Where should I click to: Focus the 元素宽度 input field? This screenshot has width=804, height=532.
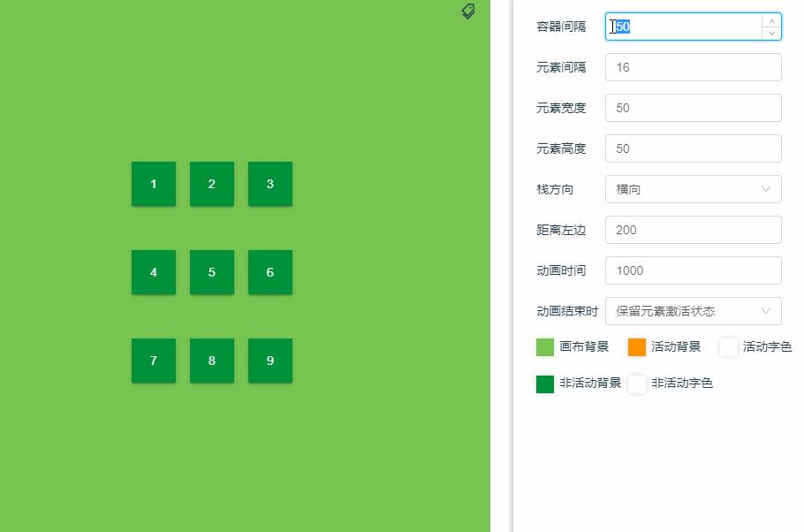coord(694,108)
